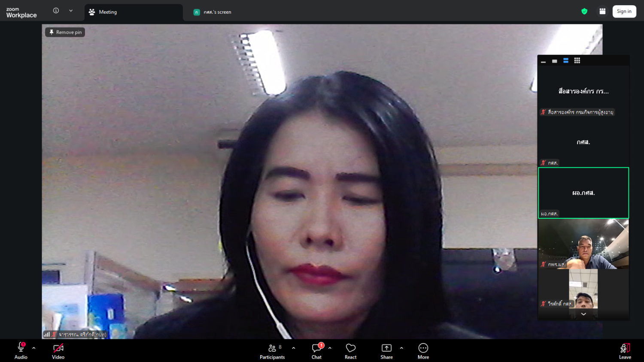
Task: Open the Participants panel
Action: pos(272,350)
